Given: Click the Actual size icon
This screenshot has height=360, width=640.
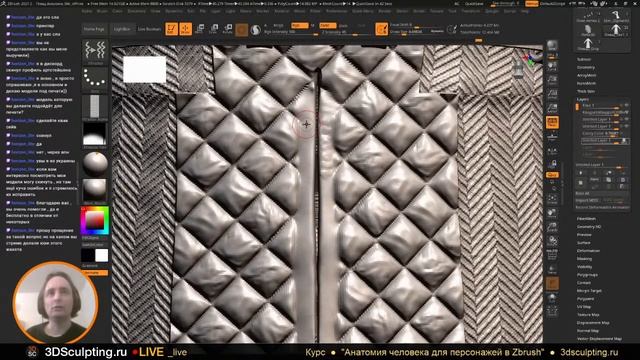Looking at the screenshot, I should tap(552, 94).
